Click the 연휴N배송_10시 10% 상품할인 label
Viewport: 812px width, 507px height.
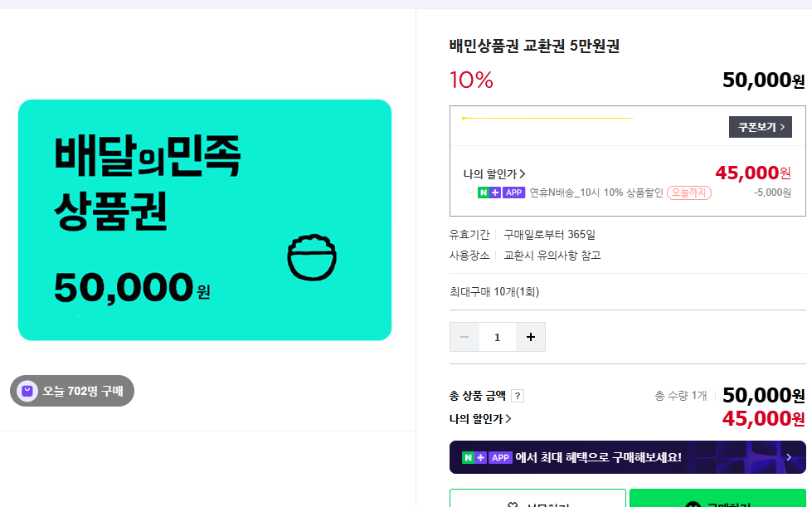(x=596, y=193)
